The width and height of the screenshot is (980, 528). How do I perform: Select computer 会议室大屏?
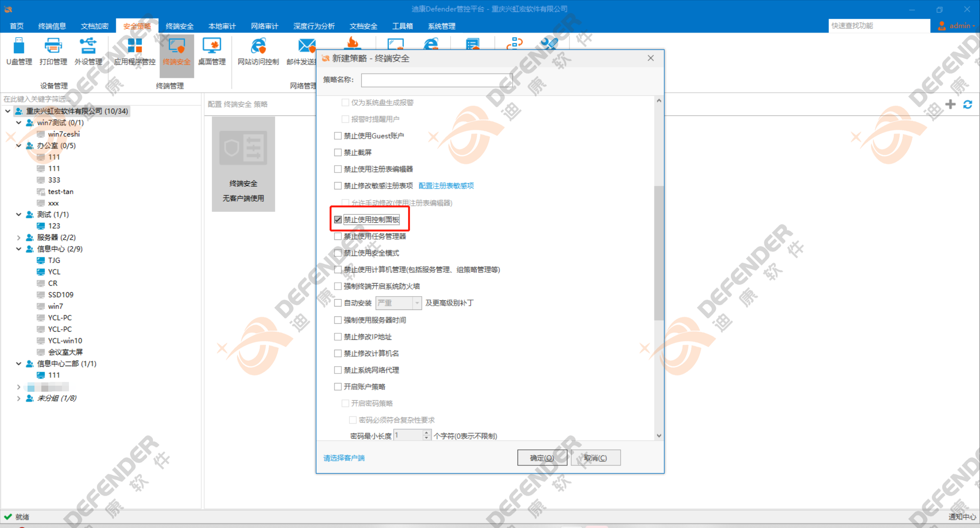(65, 352)
